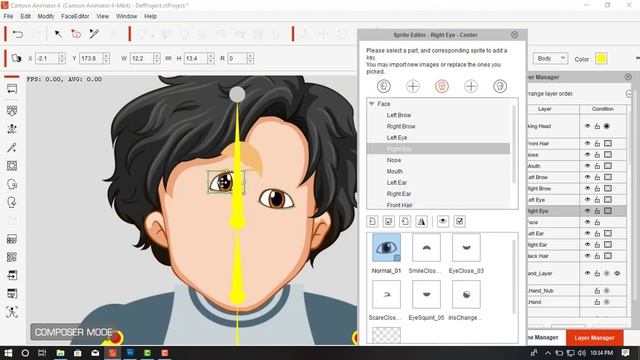Toggle the eye preview button in Sprite Editor

[x=443, y=222]
